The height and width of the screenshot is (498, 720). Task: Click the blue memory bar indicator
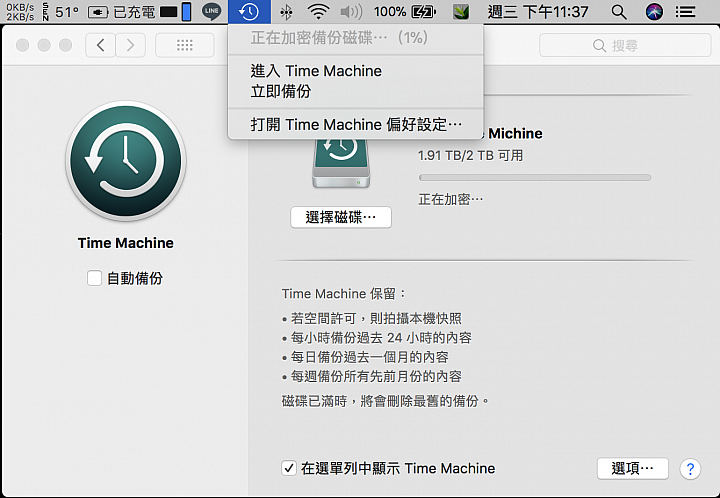tap(186, 12)
